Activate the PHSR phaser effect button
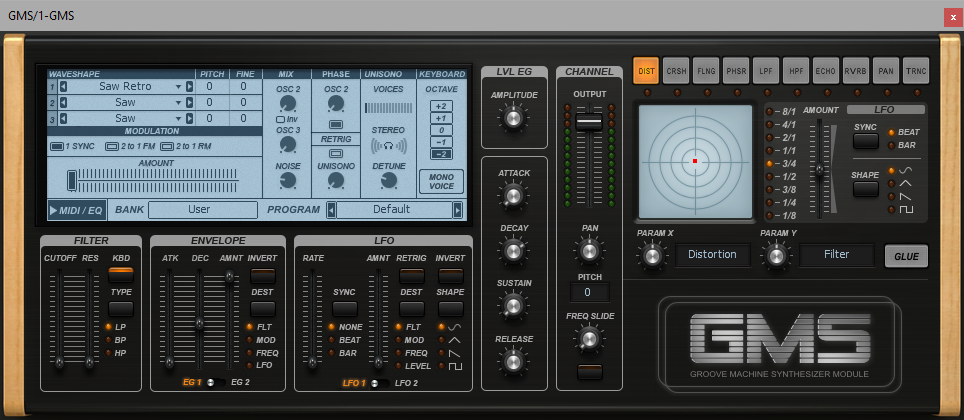Screen dimensions: 964x420 [737, 71]
